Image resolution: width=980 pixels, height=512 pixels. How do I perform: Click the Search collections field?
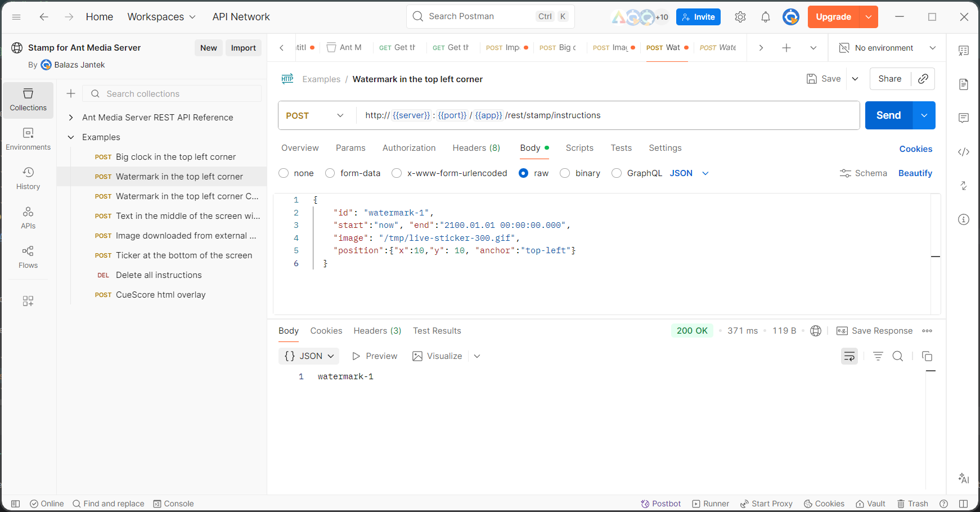(172, 93)
